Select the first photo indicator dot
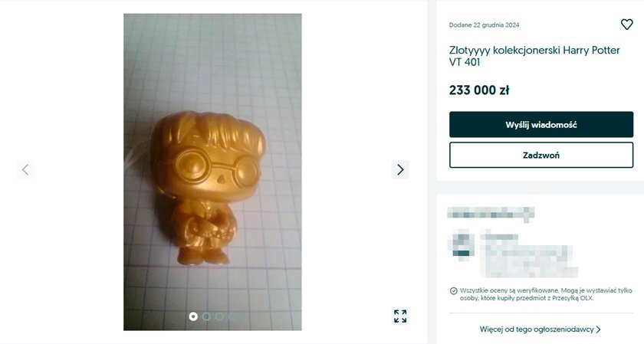This screenshot has width=644, height=344. tap(193, 316)
